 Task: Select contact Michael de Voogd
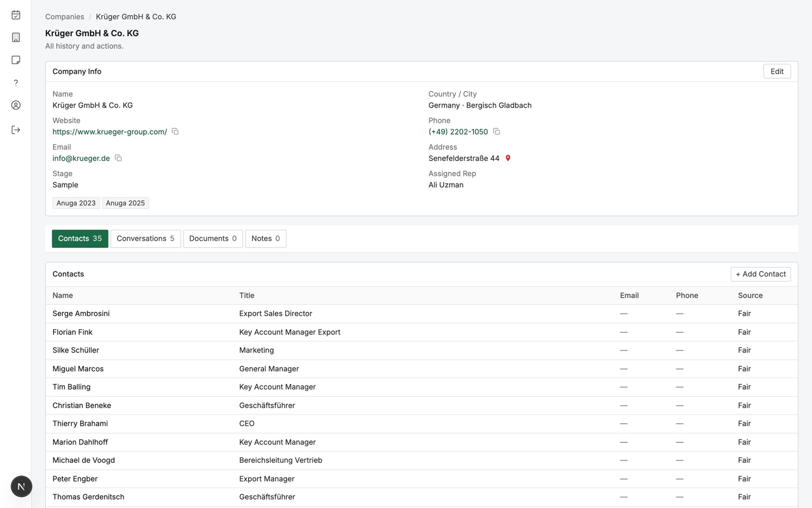click(x=83, y=460)
